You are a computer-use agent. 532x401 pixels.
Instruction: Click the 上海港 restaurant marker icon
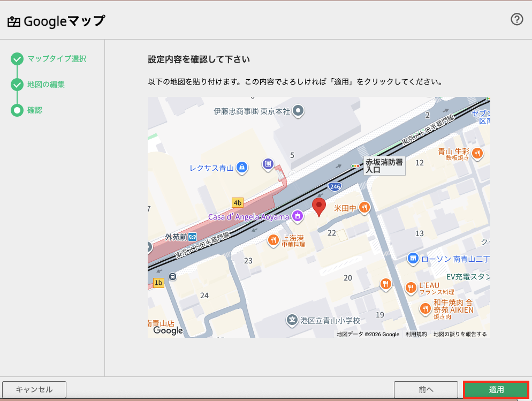tap(273, 240)
